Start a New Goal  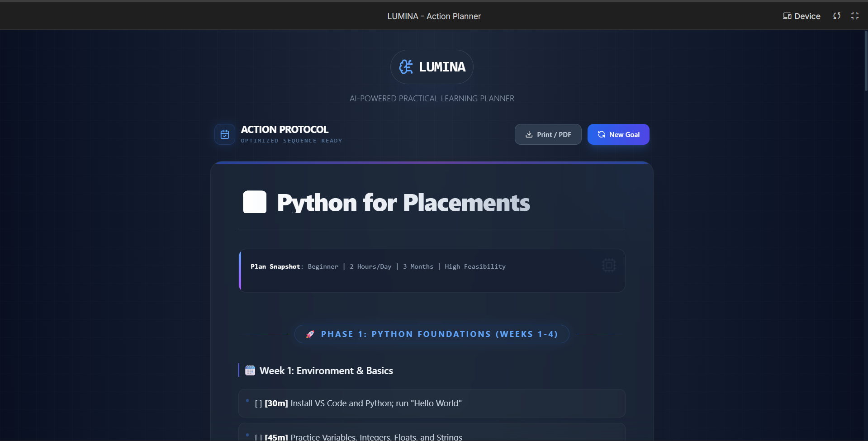(618, 134)
